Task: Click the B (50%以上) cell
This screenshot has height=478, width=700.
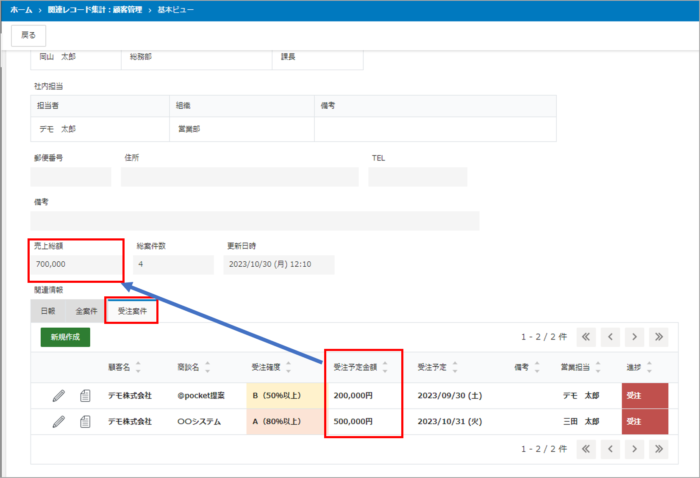Action: tap(285, 396)
